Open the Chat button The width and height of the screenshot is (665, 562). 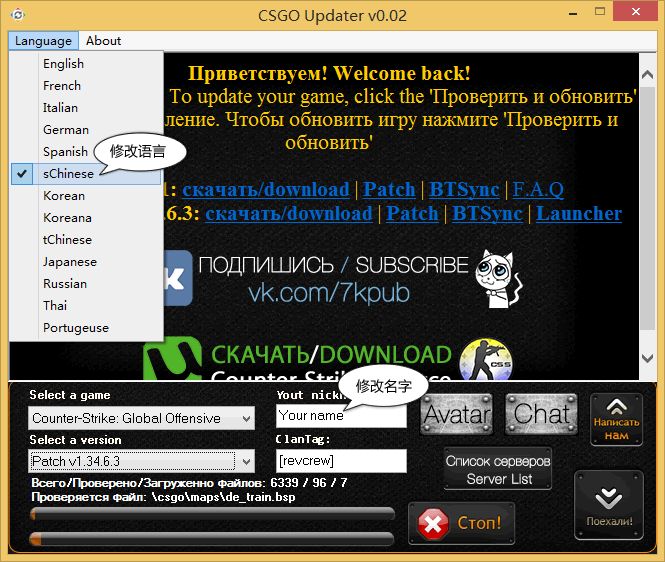click(541, 414)
